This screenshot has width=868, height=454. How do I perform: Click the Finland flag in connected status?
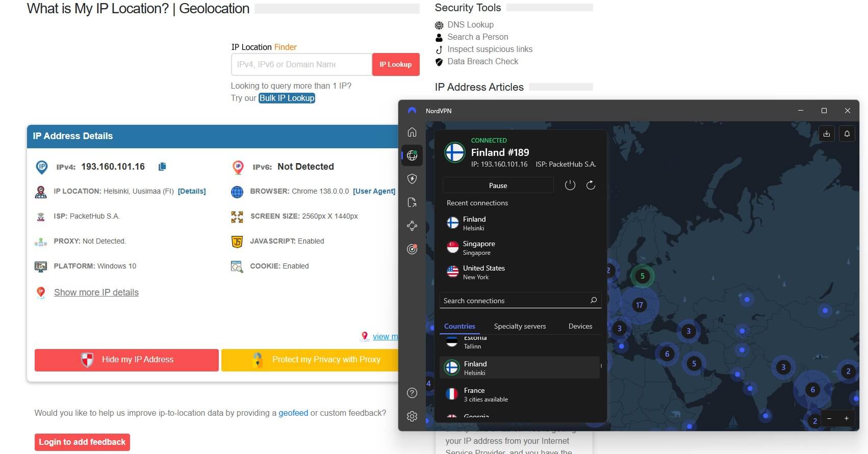pos(454,152)
